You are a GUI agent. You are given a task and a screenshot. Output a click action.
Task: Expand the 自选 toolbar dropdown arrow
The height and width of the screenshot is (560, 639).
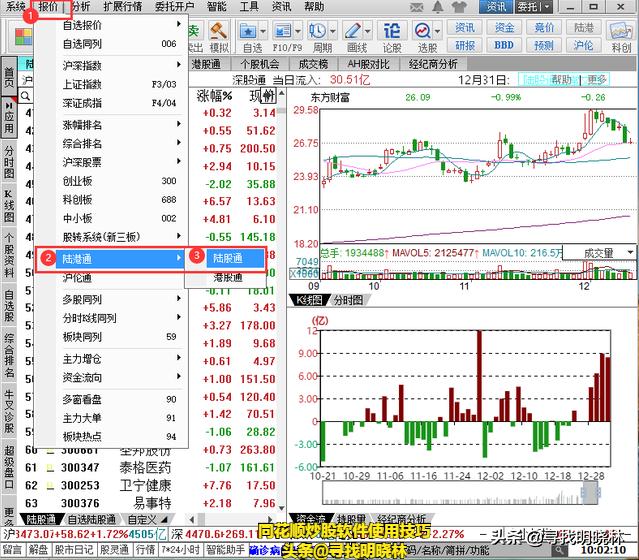pyautogui.click(x=263, y=31)
